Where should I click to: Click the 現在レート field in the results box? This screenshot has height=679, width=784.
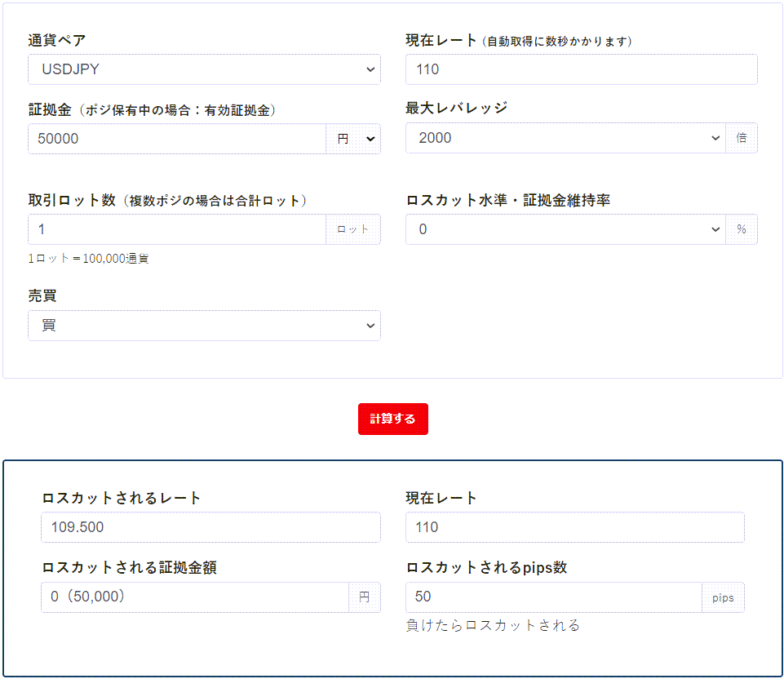(574, 527)
